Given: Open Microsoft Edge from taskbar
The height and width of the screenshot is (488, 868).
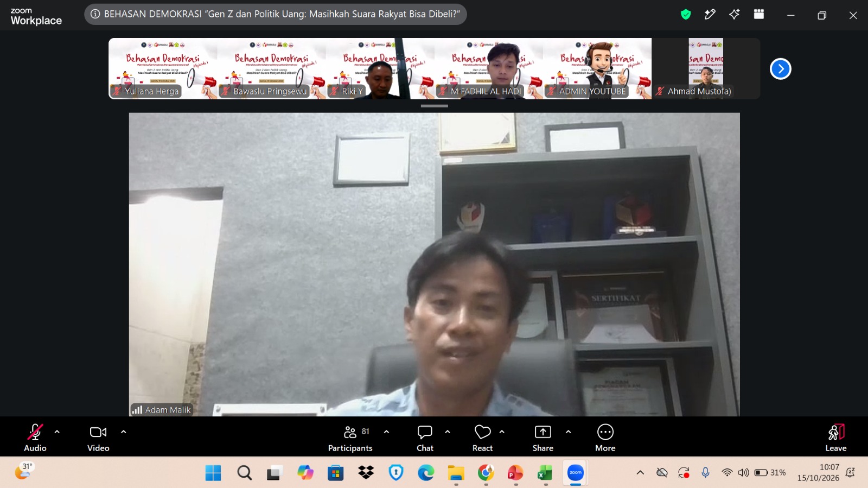Looking at the screenshot, I should (x=426, y=473).
